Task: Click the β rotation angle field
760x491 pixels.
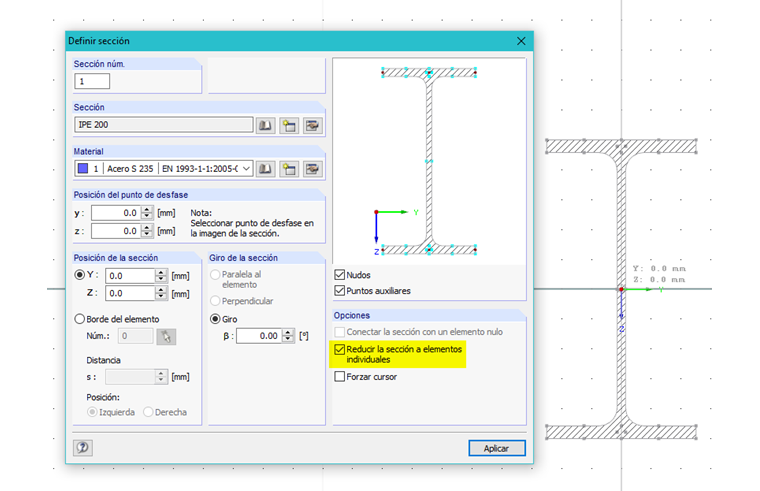Action: click(x=259, y=336)
